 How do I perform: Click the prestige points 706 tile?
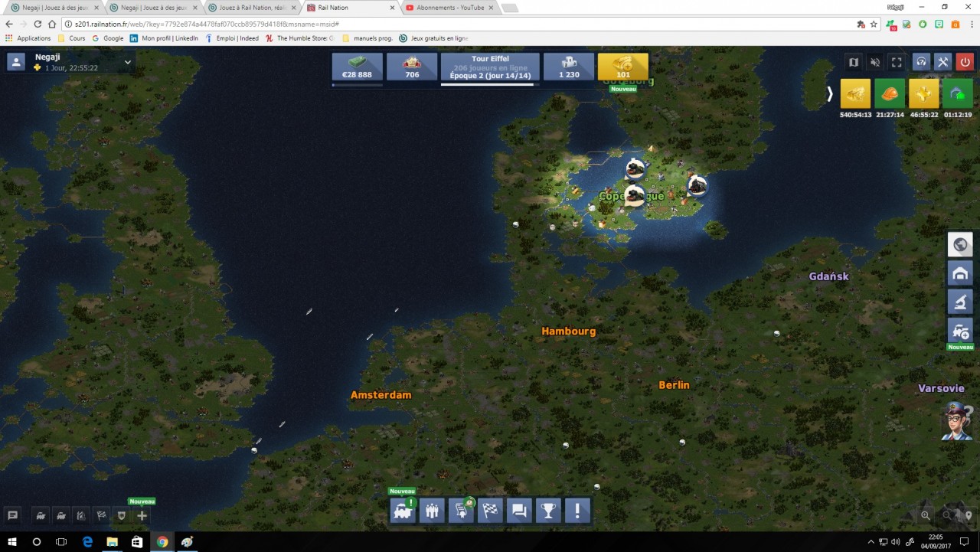pos(412,67)
